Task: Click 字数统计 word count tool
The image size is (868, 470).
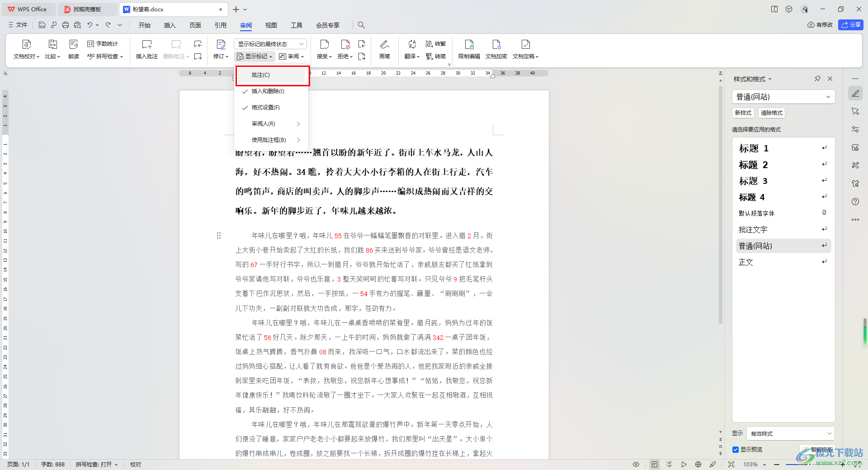Action: pos(103,44)
